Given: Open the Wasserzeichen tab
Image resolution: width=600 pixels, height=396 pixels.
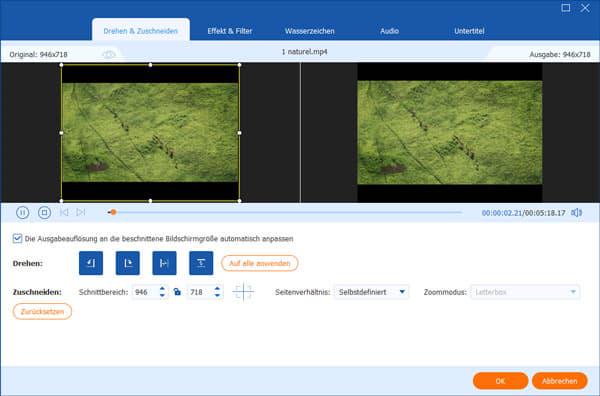Looking at the screenshot, I should click(310, 31).
